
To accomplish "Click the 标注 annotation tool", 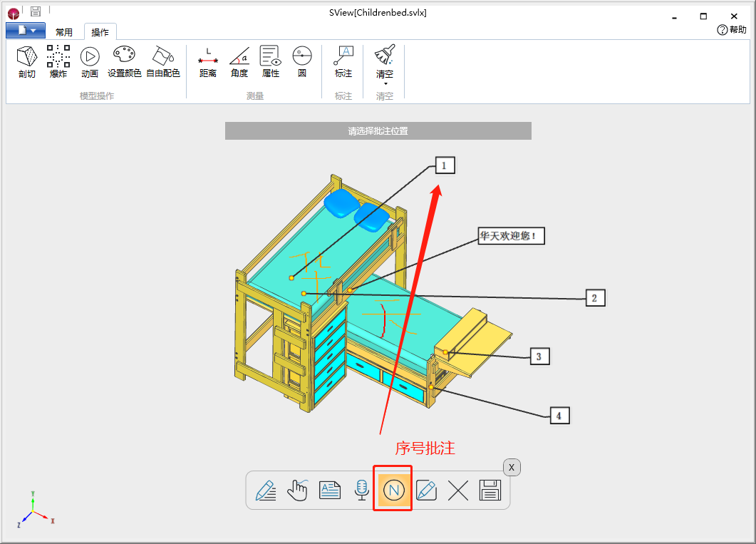I will pyautogui.click(x=343, y=62).
